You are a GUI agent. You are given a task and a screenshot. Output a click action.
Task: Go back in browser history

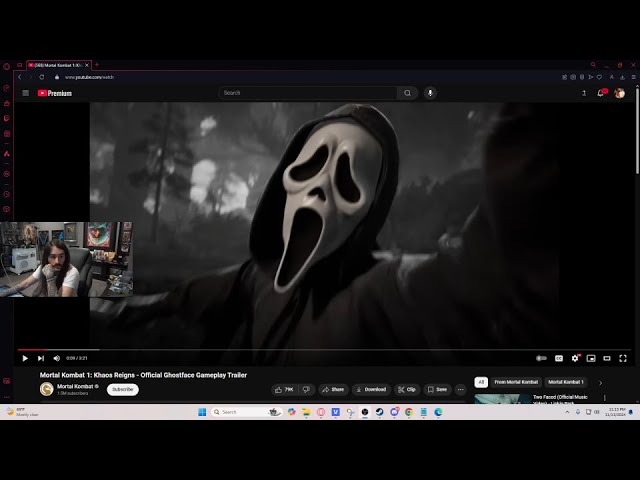[x=20, y=77]
